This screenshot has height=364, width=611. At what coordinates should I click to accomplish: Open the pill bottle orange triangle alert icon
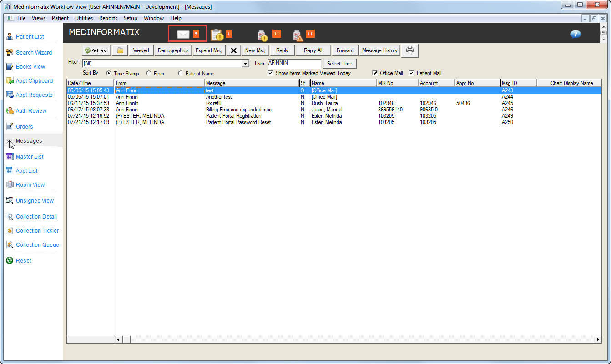coord(298,35)
